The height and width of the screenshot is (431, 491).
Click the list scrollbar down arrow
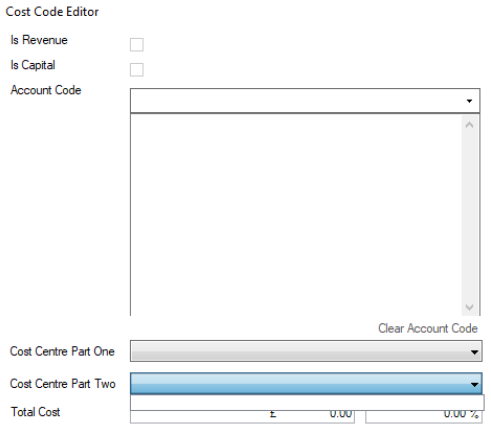[x=469, y=307]
